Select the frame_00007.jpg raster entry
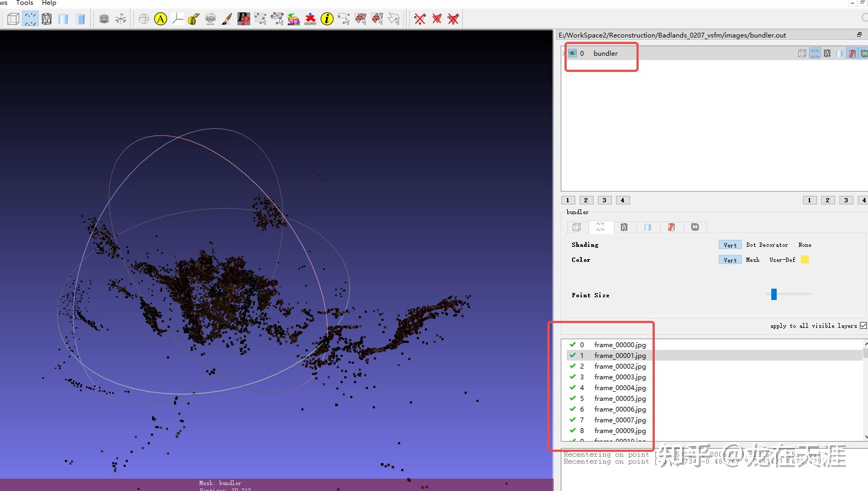Viewport: 868px width, 491px height. [619, 420]
